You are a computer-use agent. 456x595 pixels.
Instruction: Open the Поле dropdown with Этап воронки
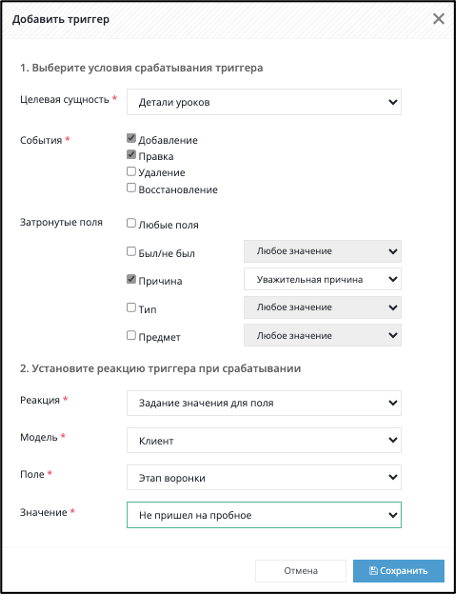pos(264,477)
